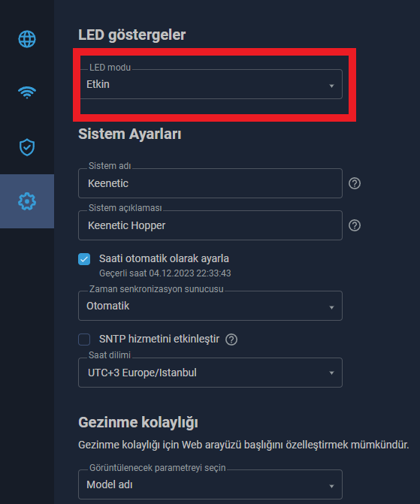Expand the Görüntülenecek parametreyi seçin dropdown
The image size is (420, 504).
tap(210, 484)
